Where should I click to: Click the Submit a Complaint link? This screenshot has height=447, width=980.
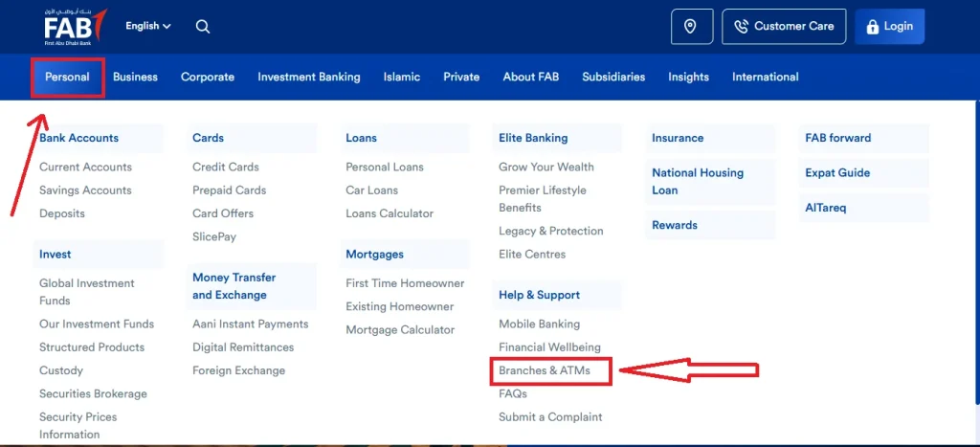[550, 417]
